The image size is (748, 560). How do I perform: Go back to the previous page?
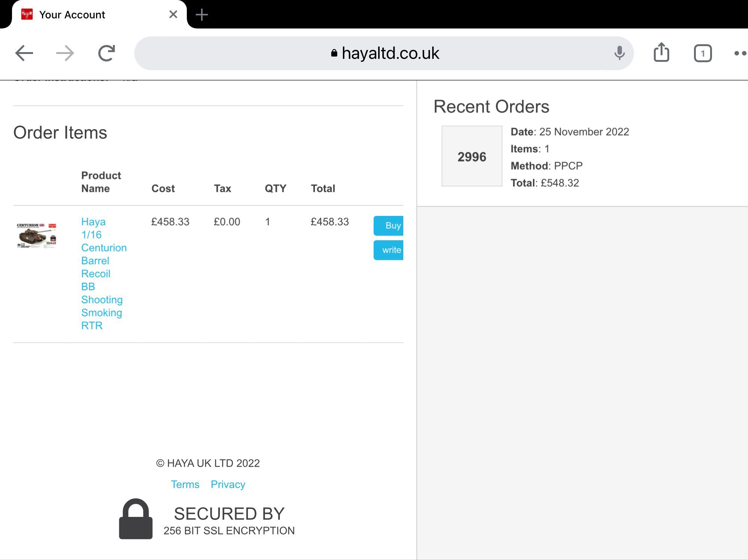coord(24,53)
